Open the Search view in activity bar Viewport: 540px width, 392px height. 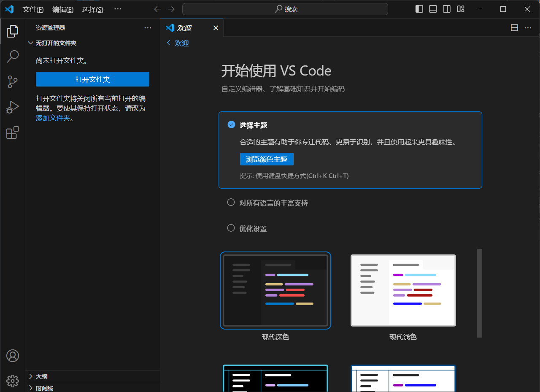13,56
